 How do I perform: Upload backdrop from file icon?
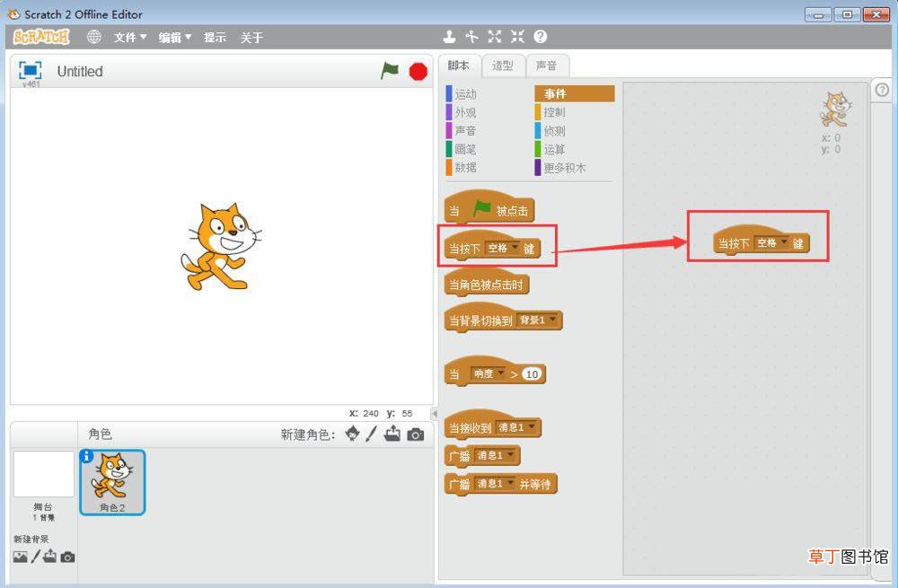(x=49, y=556)
